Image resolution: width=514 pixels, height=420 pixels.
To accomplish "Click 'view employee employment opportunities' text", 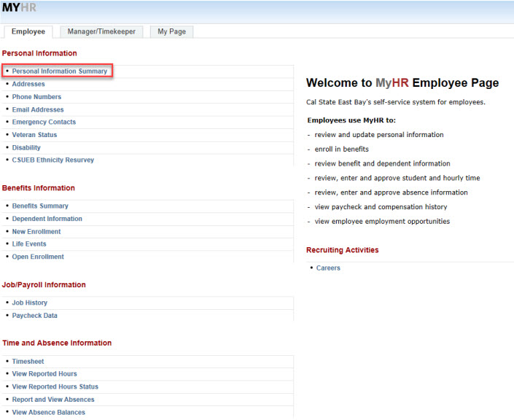I will (x=382, y=222).
